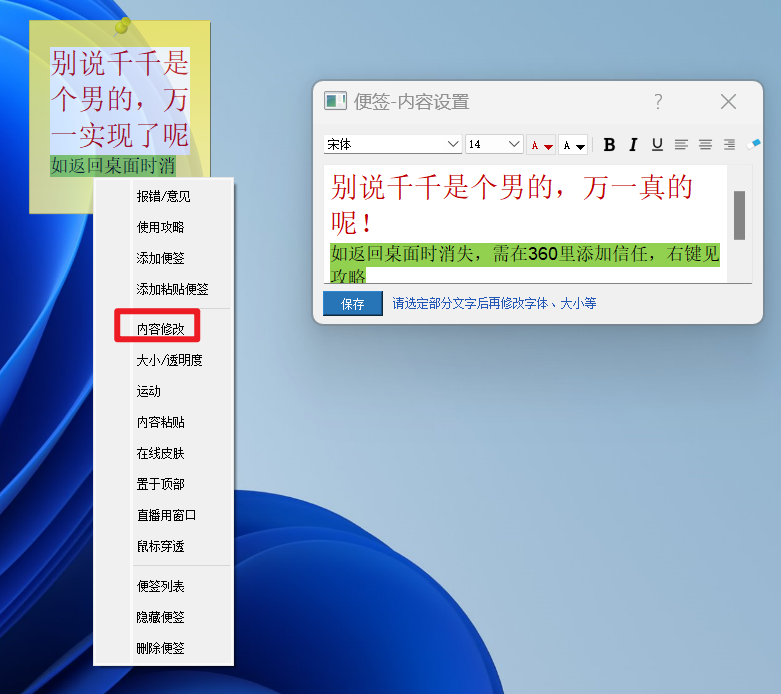Click the 保存 save button
Viewport: 781px width, 694px height.
point(353,303)
